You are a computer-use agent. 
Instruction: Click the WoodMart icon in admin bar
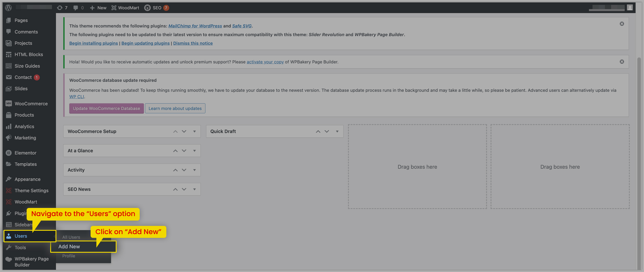pyautogui.click(x=114, y=8)
